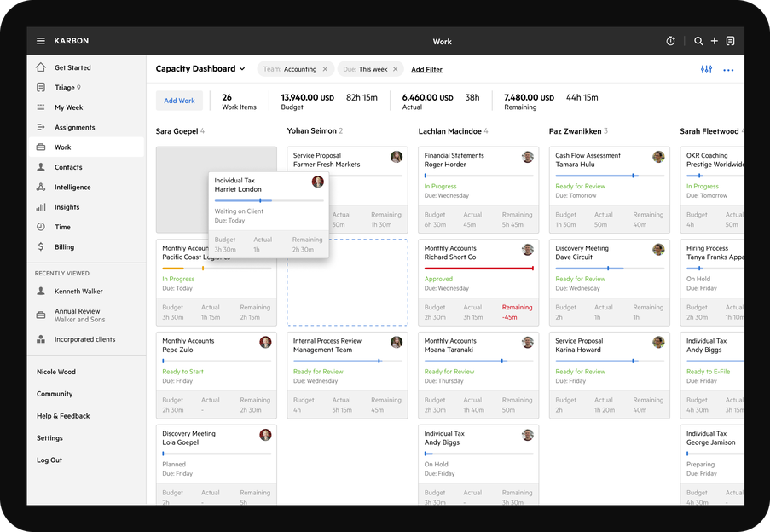Open the ellipsis more options menu
The height and width of the screenshot is (532, 770).
(727, 69)
